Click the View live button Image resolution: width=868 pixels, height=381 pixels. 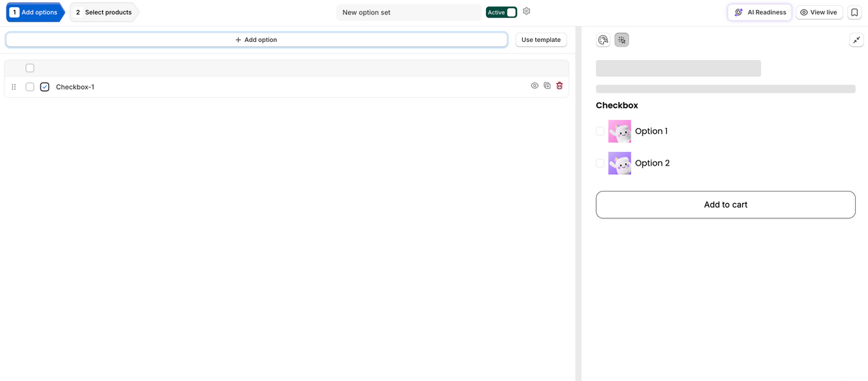click(819, 12)
